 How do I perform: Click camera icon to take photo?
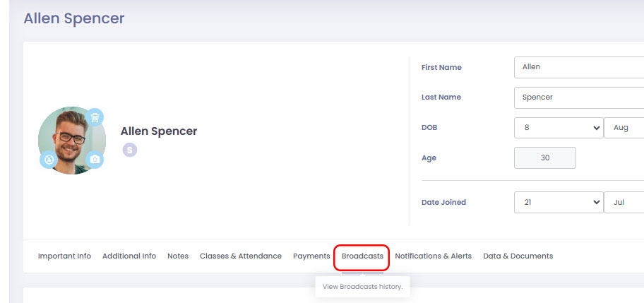95,160
